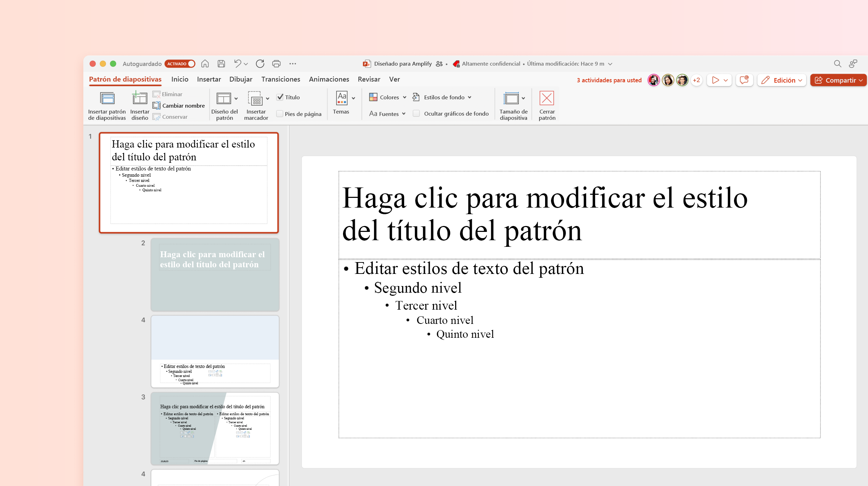Image resolution: width=868 pixels, height=486 pixels.
Task: Click the Present slideshow play icon
Action: pyautogui.click(x=716, y=80)
